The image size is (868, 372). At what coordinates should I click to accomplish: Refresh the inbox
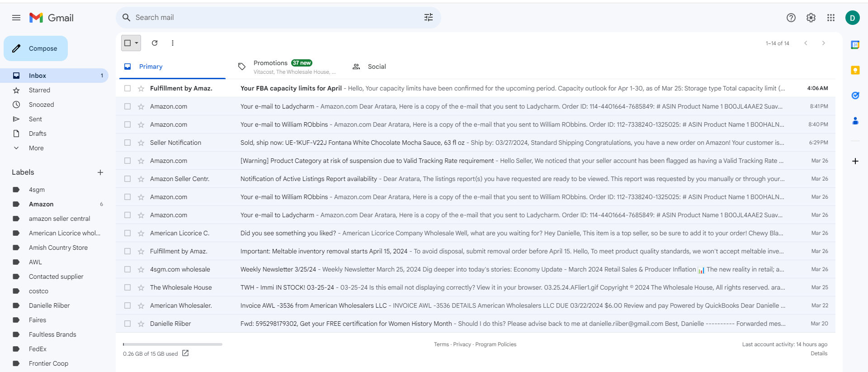pyautogui.click(x=155, y=43)
